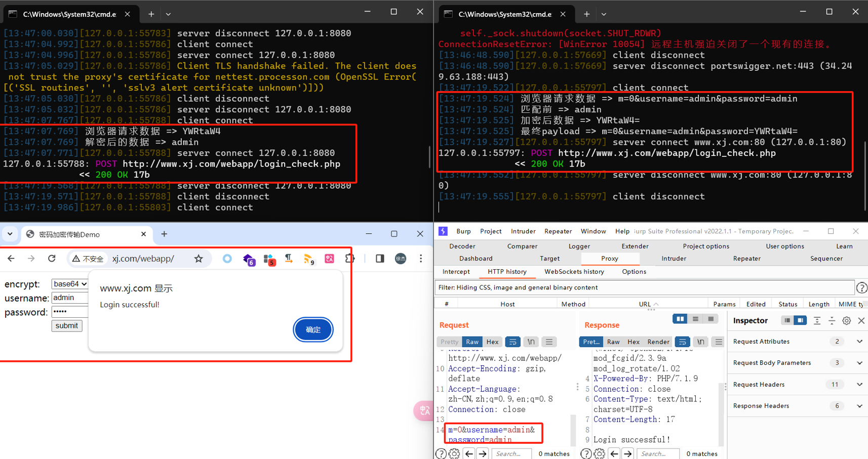The width and height of the screenshot is (868, 459).
Task: Click the Chrome address bar URL
Action: [x=143, y=259]
